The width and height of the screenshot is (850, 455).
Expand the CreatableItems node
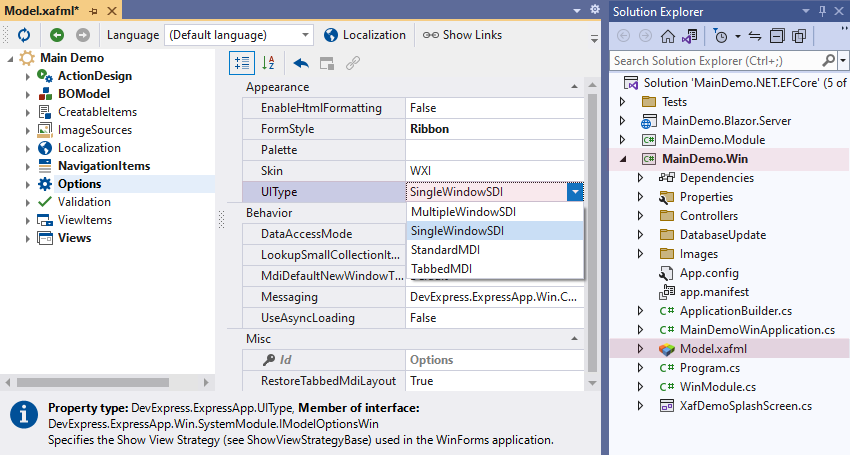click(28, 112)
